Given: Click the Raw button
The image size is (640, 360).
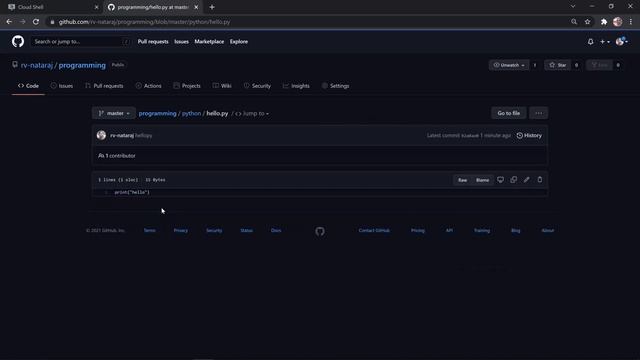Looking at the screenshot, I should coord(462,180).
